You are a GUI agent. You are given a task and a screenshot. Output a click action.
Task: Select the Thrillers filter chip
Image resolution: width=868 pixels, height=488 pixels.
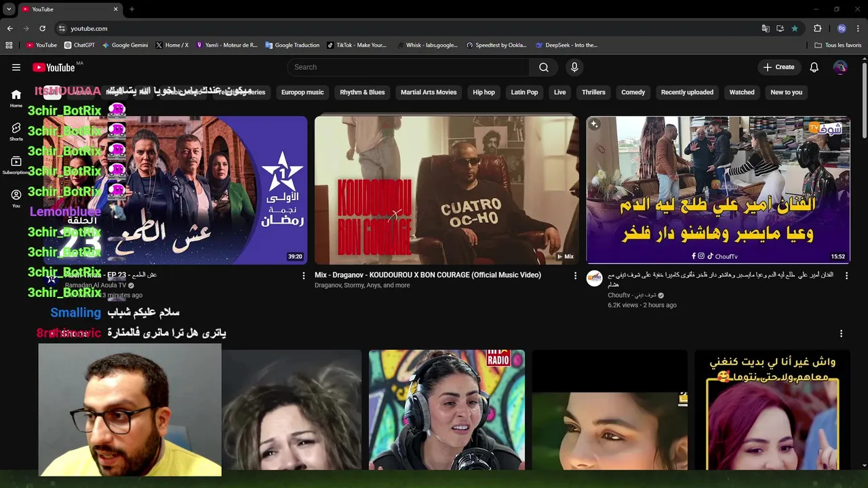(593, 92)
